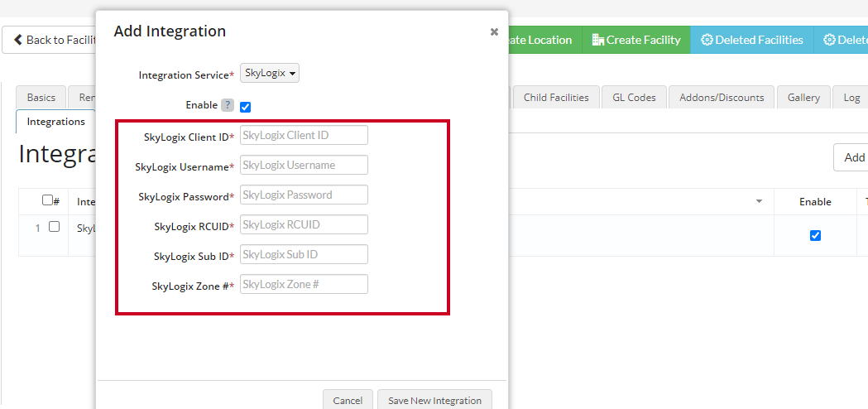
Task: Click the column sort arrow in table header
Action: 759,201
